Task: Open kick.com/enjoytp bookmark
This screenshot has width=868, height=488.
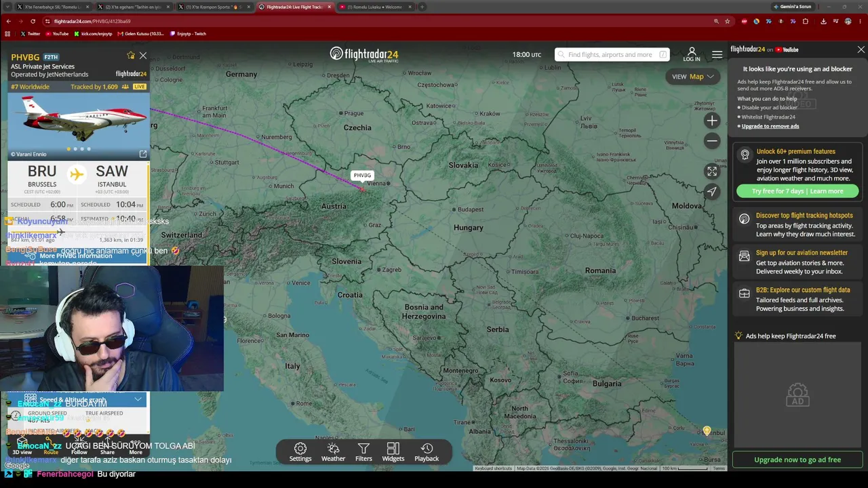Action: click(x=94, y=34)
